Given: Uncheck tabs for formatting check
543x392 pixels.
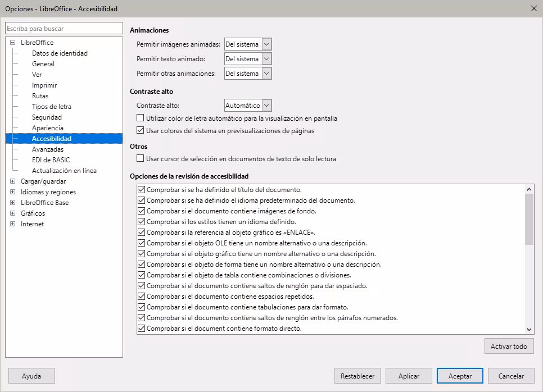Looking at the screenshot, I should point(141,307).
